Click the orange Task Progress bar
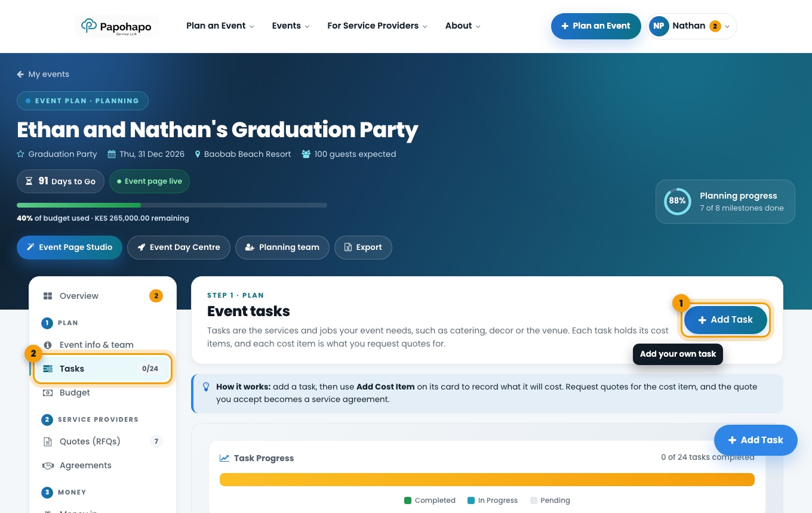The image size is (812, 513). (x=487, y=480)
